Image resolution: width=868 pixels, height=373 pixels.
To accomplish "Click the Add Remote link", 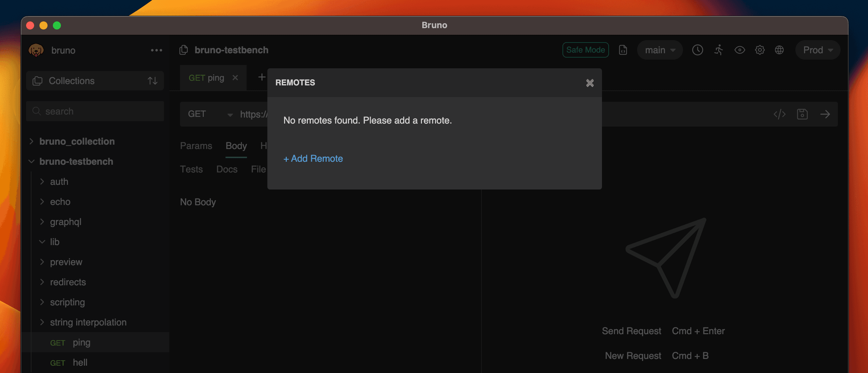I will (x=313, y=158).
